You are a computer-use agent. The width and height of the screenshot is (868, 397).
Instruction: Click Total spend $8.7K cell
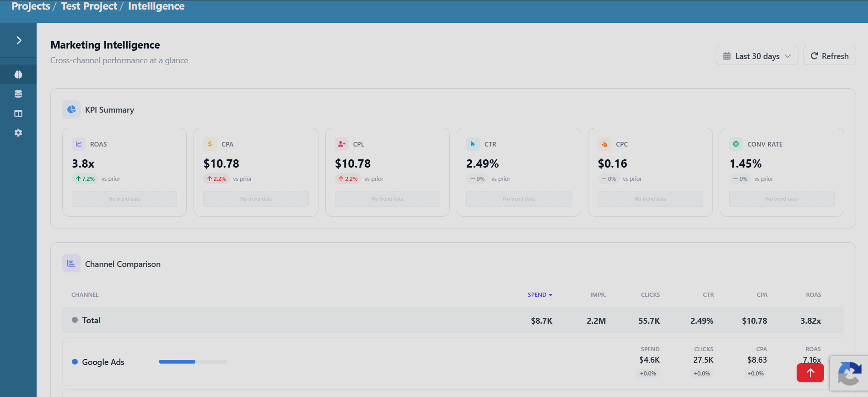542,321
